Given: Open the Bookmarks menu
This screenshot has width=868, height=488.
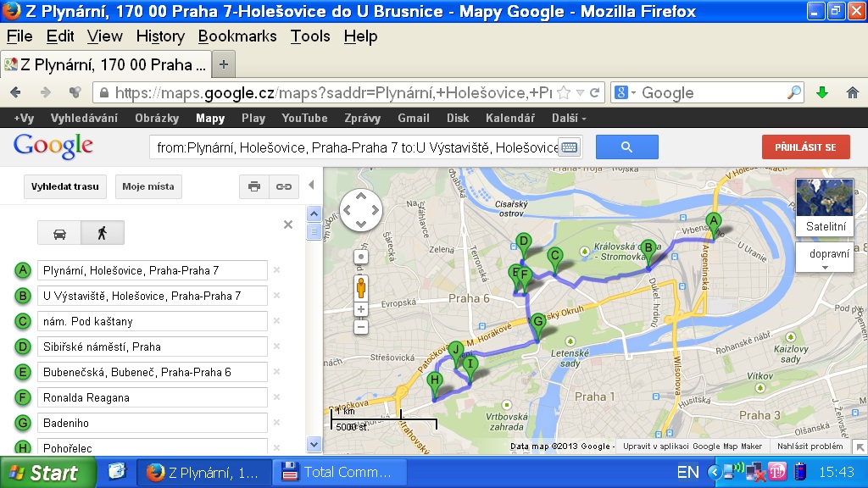Looking at the screenshot, I should (x=237, y=36).
